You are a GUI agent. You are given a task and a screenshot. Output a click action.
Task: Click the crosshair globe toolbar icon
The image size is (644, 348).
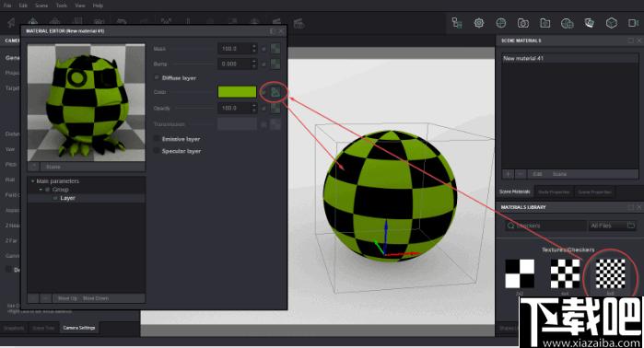point(501,23)
